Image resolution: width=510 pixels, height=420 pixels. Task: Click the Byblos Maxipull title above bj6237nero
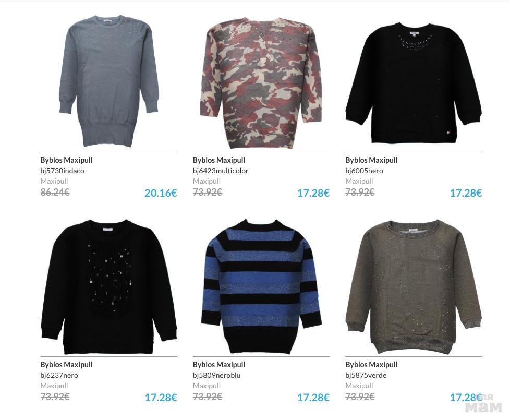pos(66,365)
